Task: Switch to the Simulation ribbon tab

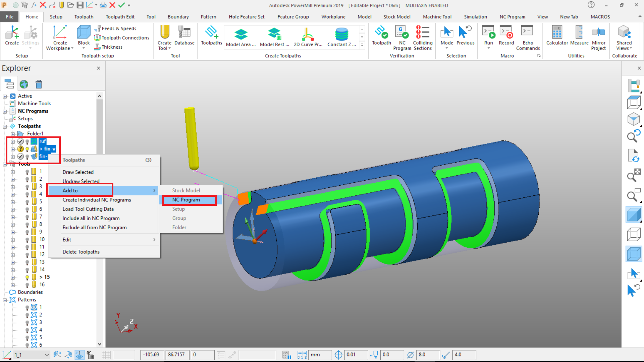Action: click(x=475, y=16)
